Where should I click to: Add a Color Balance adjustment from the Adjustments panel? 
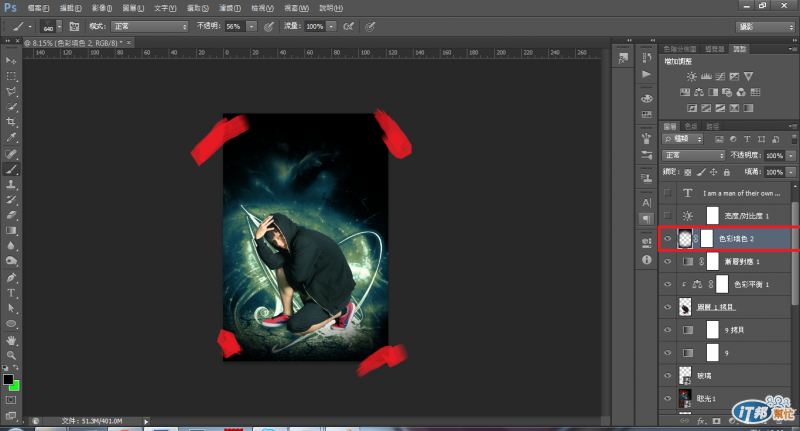(x=699, y=92)
